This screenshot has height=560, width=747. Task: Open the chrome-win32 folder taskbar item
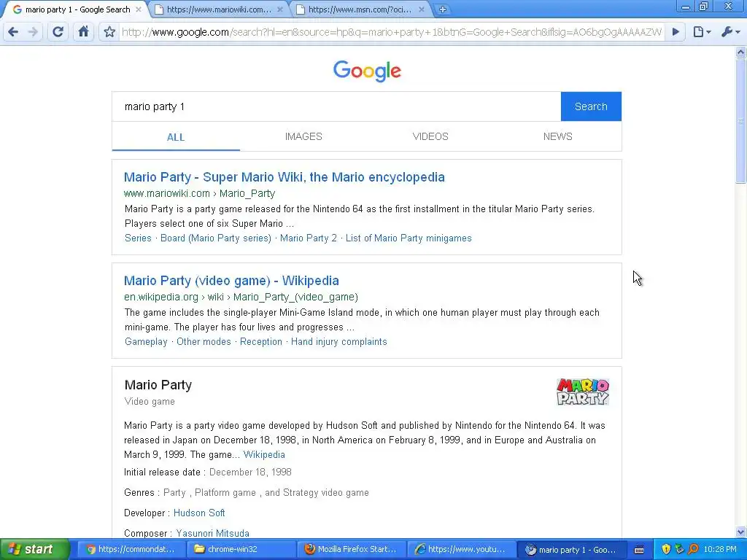(241, 550)
